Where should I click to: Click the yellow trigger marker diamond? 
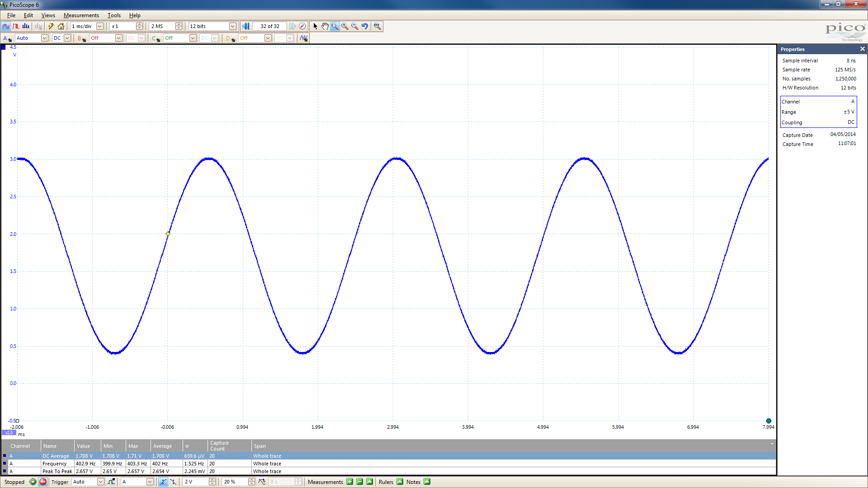coord(168,234)
